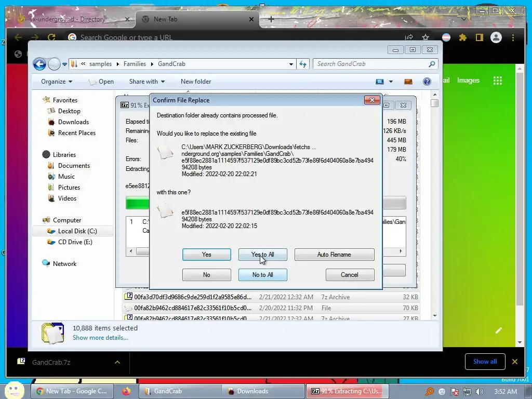The height and width of the screenshot is (399, 532).
Task: Open Google apps grid icon
Action: pyautogui.click(x=497, y=81)
